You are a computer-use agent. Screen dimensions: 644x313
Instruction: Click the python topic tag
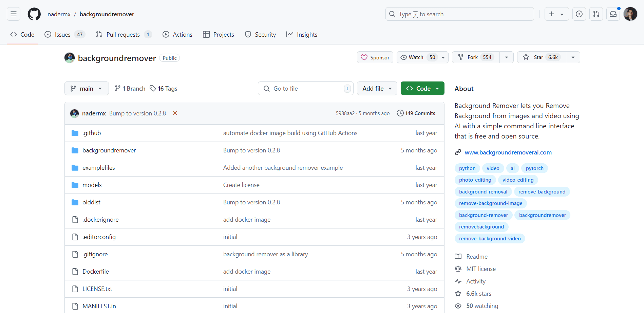click(x=467, y=168)
